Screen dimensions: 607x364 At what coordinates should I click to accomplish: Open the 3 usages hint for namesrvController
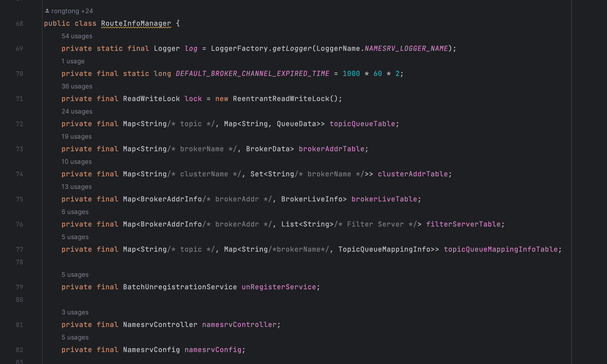(x=75, y=312)
